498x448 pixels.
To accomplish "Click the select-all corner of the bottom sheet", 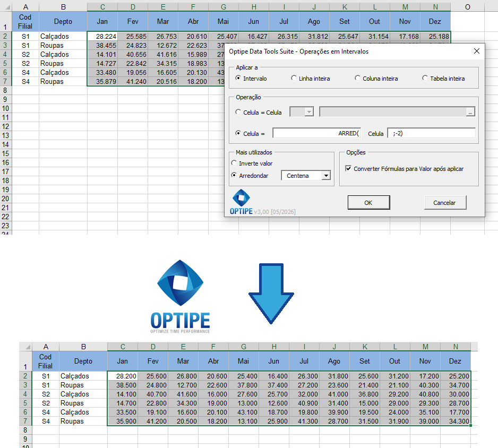I will click(x=26, y=347).
